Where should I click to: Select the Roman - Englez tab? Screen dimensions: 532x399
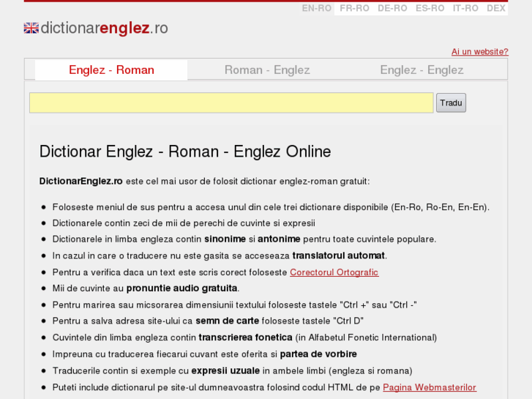tap(267, 70)
